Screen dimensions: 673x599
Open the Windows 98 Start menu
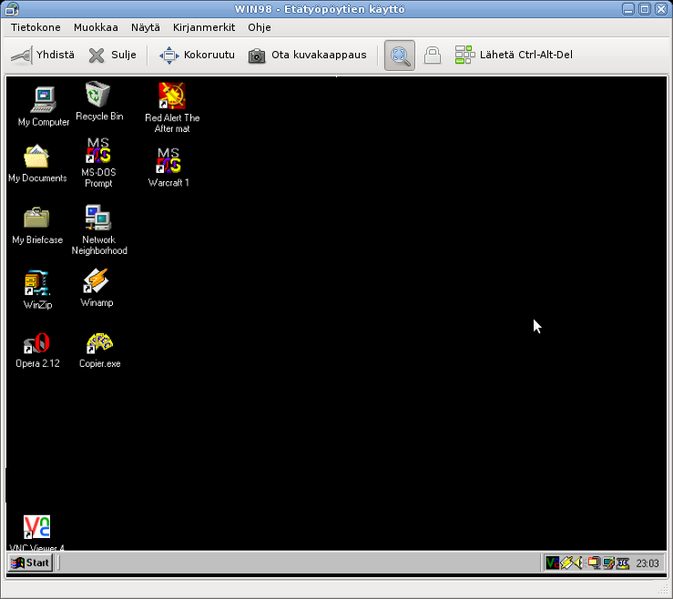point(30,563)
